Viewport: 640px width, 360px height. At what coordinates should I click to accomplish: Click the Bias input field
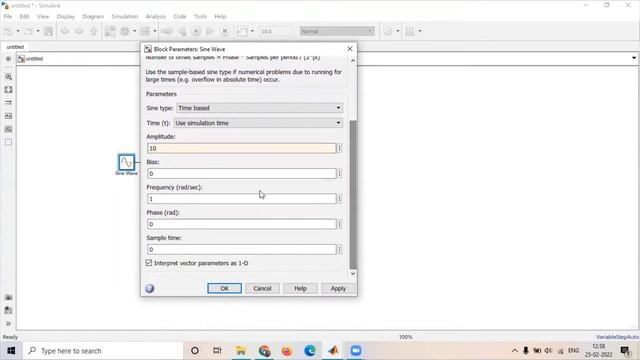242,173
